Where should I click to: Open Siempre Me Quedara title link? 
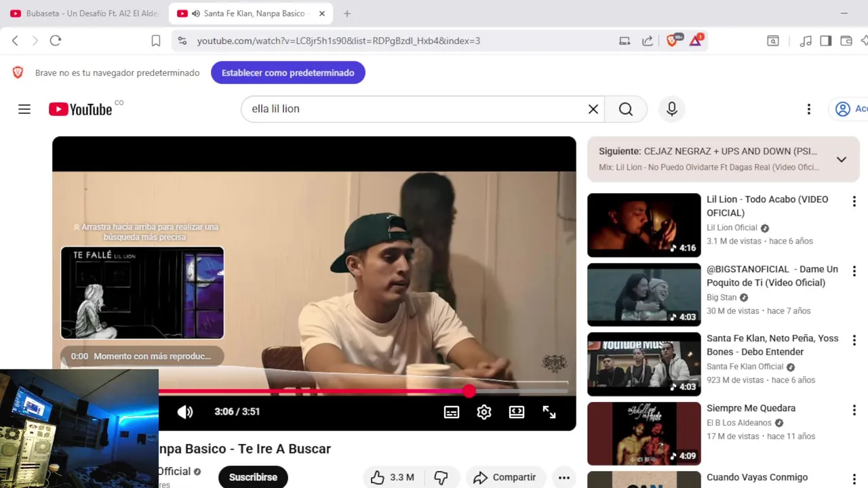point(751,408)
